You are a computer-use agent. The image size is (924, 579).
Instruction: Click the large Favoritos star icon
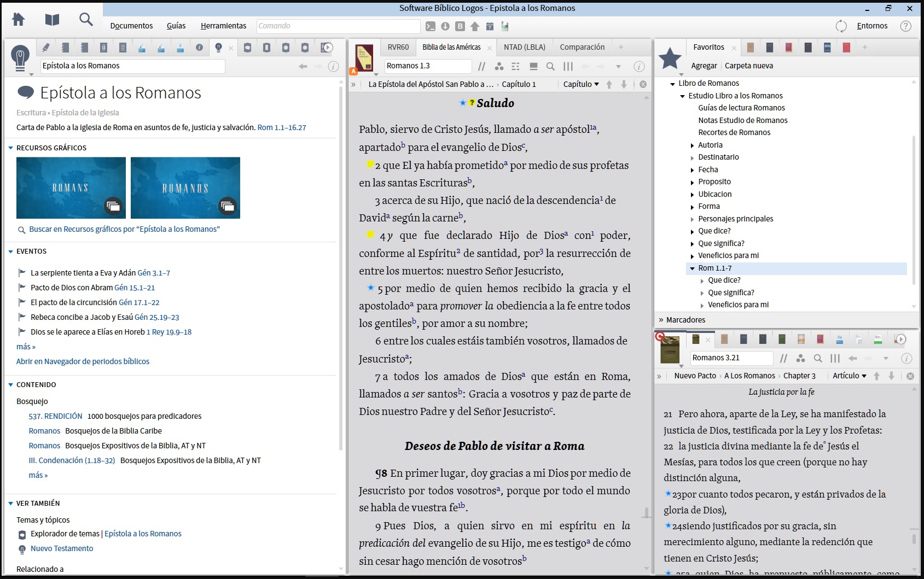[x=670, y=58]
